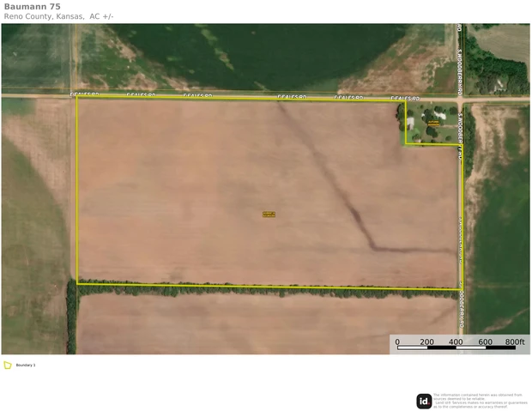The height and width of the screenshot is (411, 532).
Task: Click the yellow label marker on the farmstead
Action: point(433,124)
